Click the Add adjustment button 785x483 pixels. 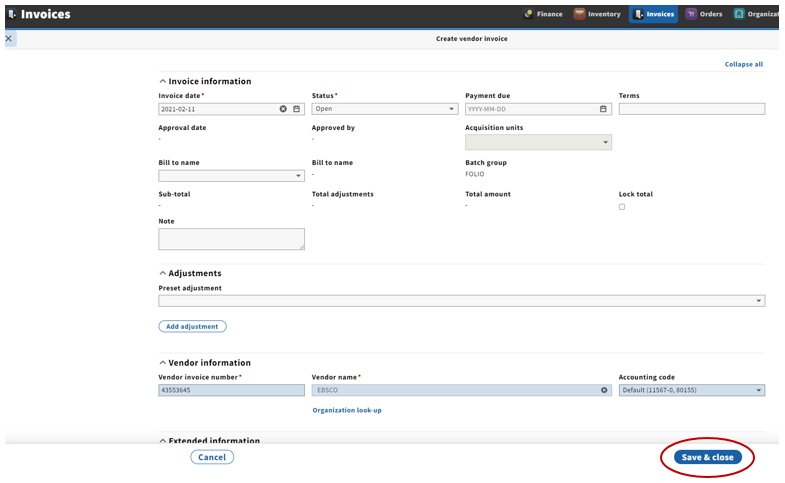192,326
